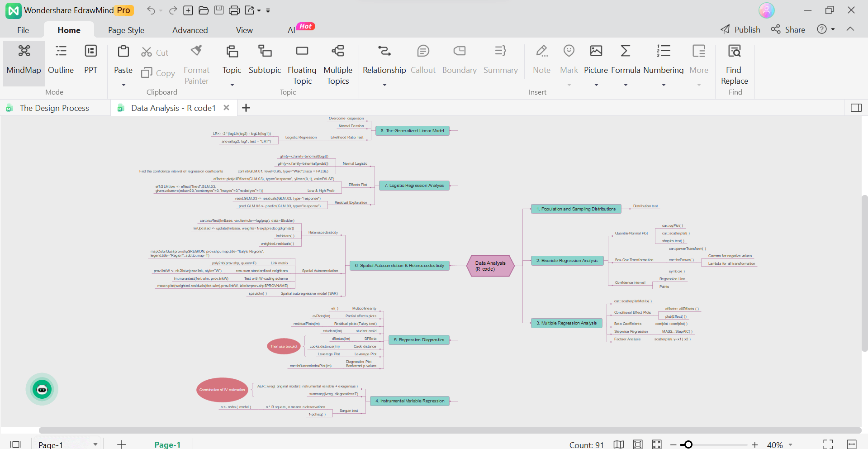Expand the Numbering dropdown arrow
The image size is (868, 449).
point(664,85)
